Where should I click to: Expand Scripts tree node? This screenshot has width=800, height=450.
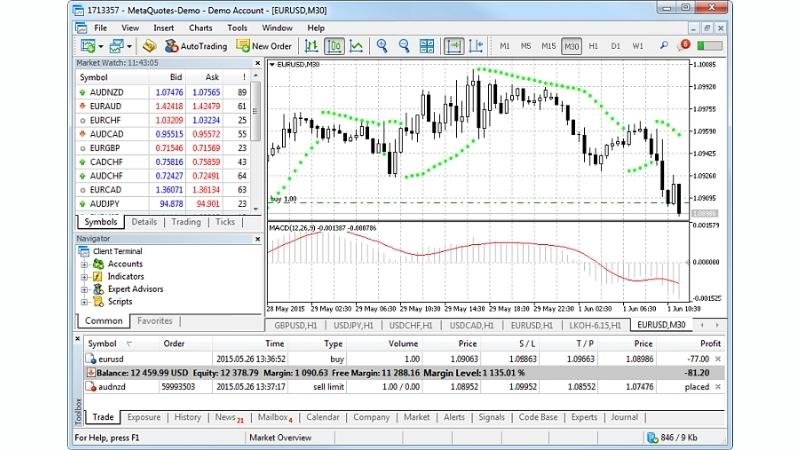coord(84,302)
